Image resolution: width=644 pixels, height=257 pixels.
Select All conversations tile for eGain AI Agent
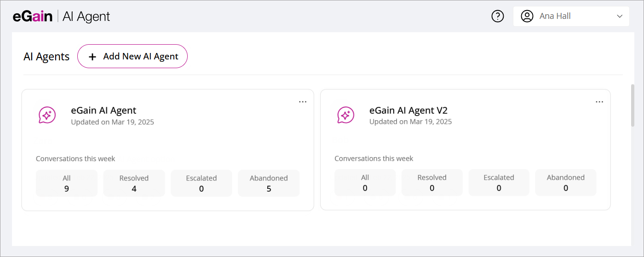67,183
